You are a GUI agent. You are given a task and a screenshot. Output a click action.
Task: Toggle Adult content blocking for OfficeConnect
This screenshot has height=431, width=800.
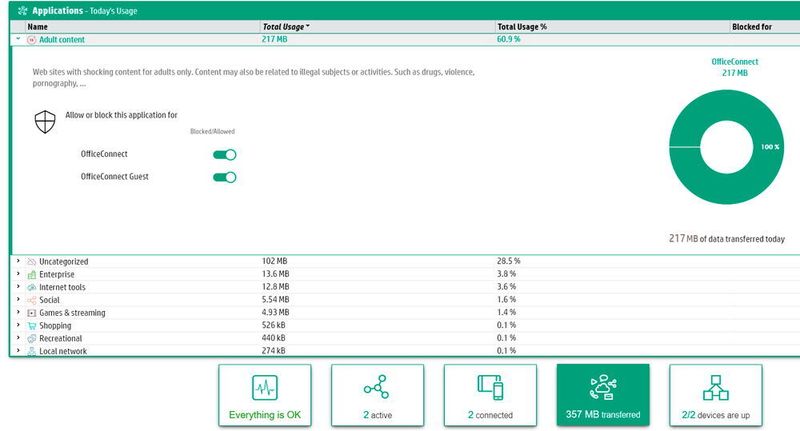pyautogui.click(x=224, y=155)
